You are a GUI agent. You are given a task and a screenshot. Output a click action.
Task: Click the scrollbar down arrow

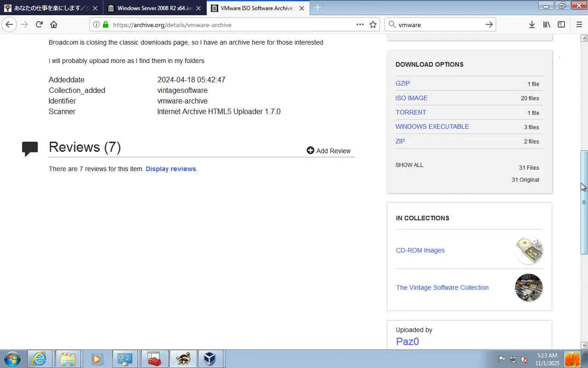[584, 345]
